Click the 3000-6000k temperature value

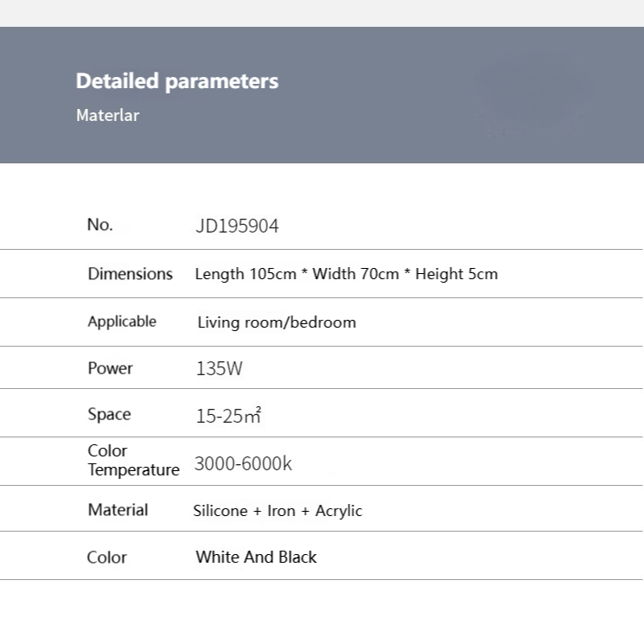tap(243, 463)
